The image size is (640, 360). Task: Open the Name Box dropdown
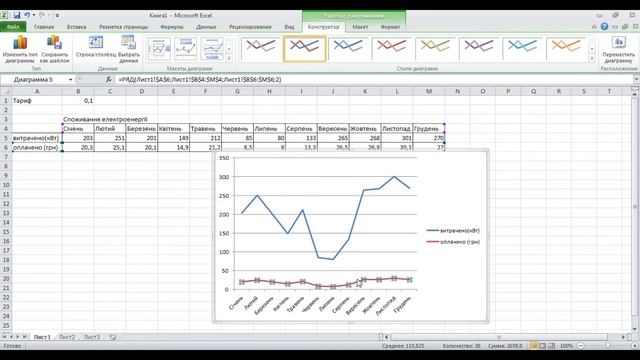(x=70, y=80)
